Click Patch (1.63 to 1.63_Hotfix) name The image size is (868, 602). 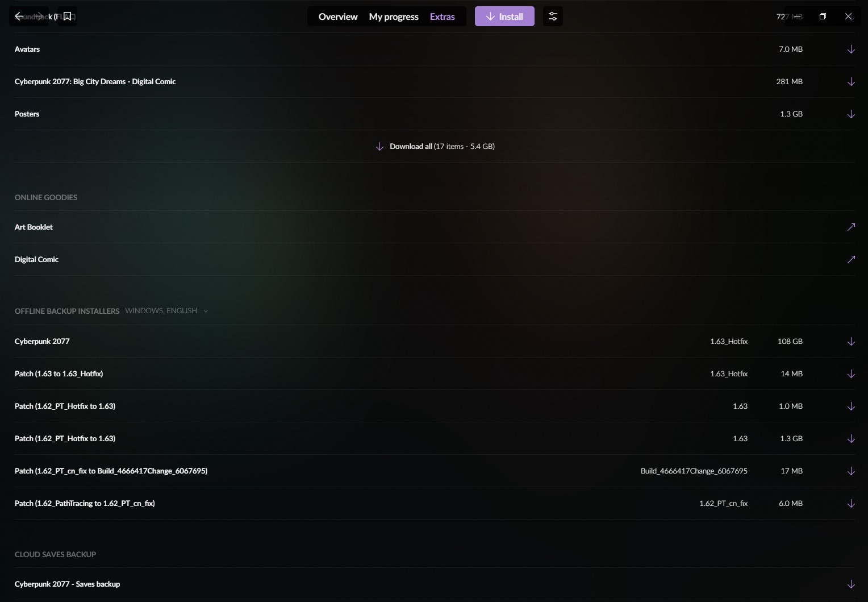coord(59,374)
